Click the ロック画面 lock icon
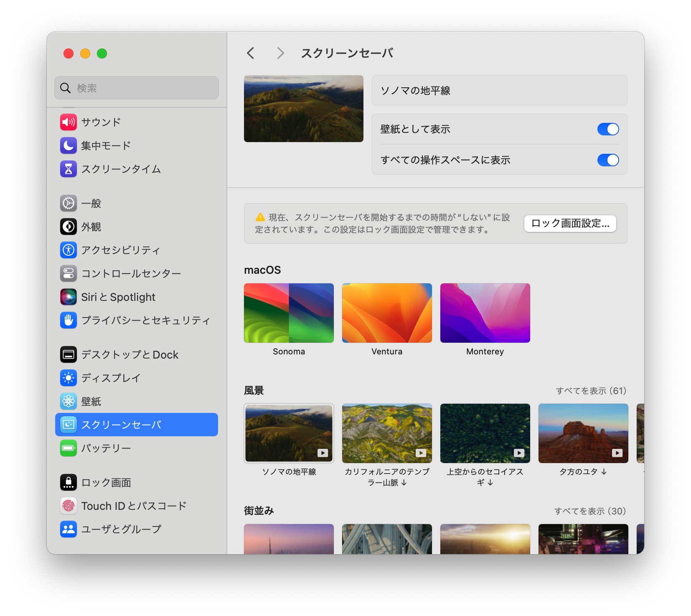The height and width of the screenshot is (616, 691). [69, 482]
